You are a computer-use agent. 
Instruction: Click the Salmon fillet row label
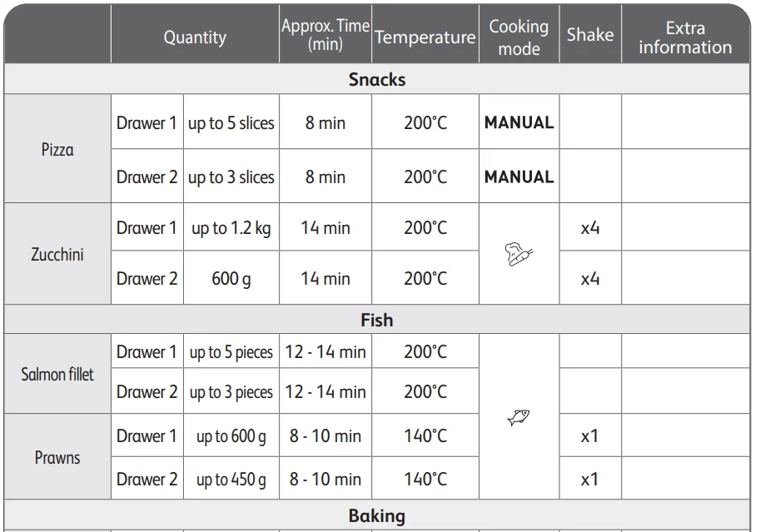coord(57,375)
